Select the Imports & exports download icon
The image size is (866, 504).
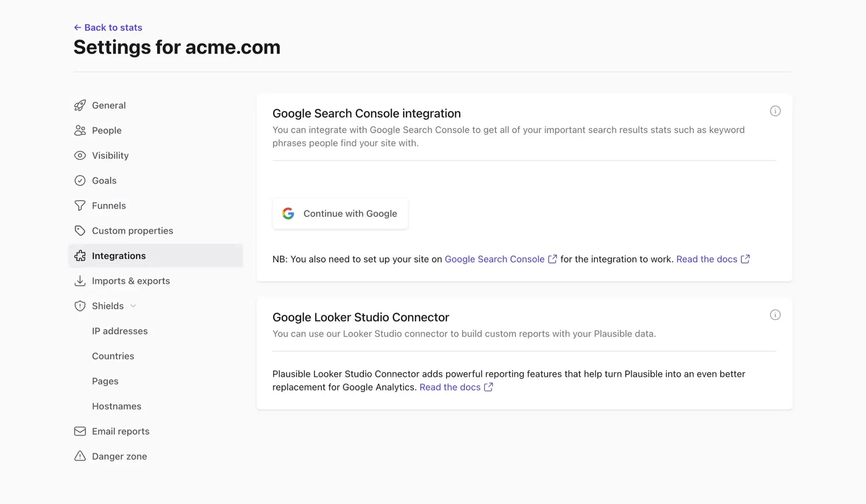pyautogui.click(x=80, y=281)
